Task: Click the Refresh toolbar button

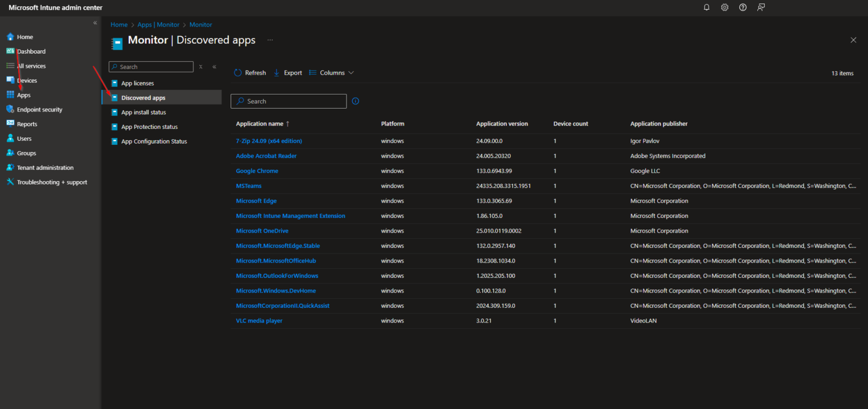Action: (250, 73)
